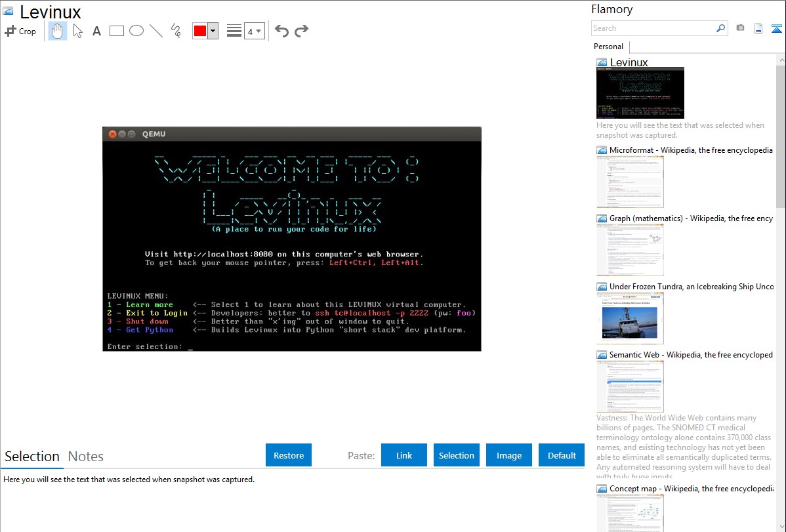The height and width of the screenshot is (532, 786).
Task: Open the color picker dropdown arrow
Action: [x=213, y=31]
